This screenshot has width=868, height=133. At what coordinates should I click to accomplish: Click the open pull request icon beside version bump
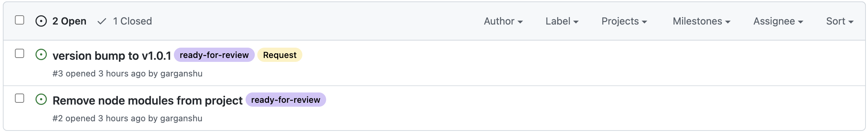click(x=41, y=55)
